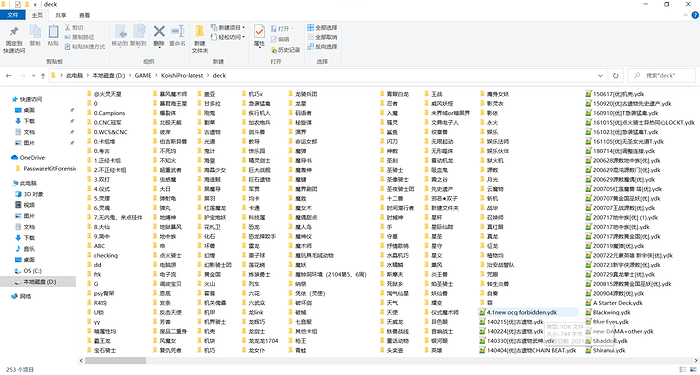Click 本地磁盘 (D:) in the breadcrumb
Screen dimensions: 700x375
(x=108, y=75)
